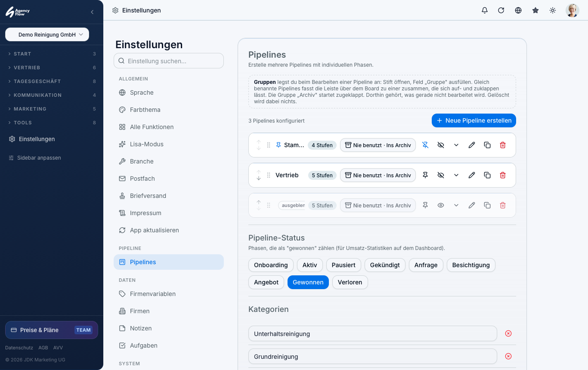Open the globe language icon
Screen dimensions: 588x370
518,10
